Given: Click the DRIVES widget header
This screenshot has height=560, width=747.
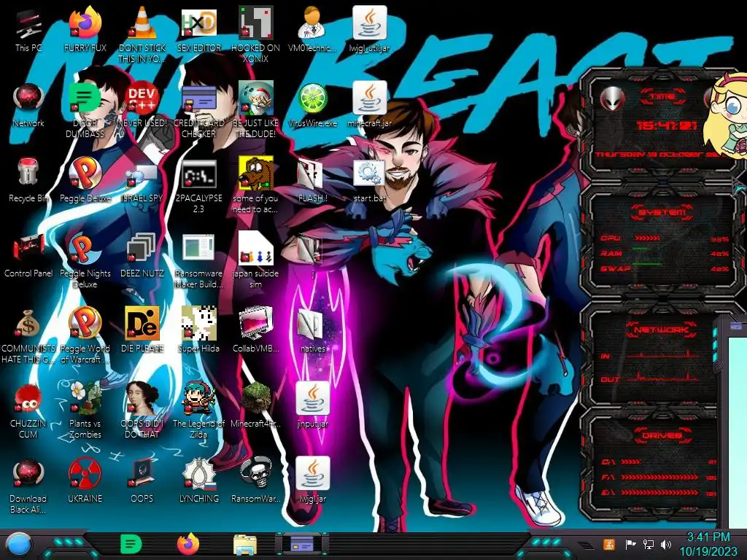Looking at the screenshot, I should 661,435.
